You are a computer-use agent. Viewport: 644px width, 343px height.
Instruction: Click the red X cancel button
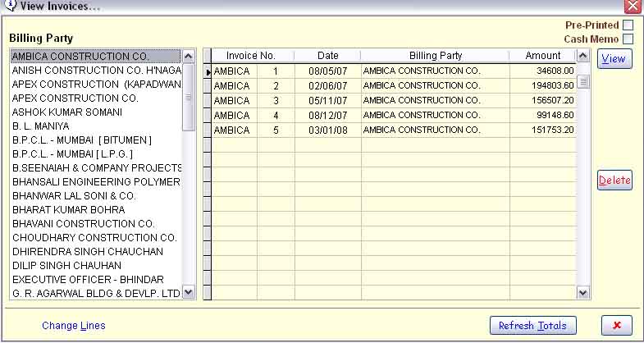(616, 326)
